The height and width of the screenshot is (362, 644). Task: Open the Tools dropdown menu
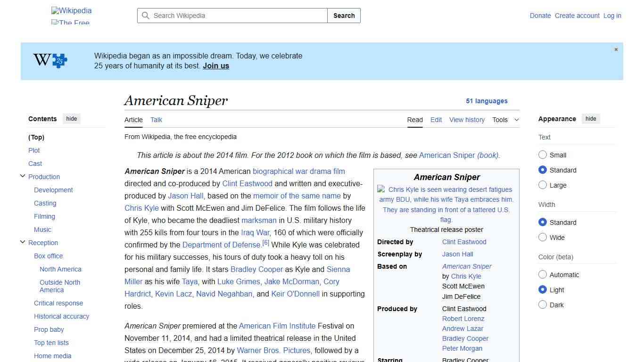pos(505,120)
